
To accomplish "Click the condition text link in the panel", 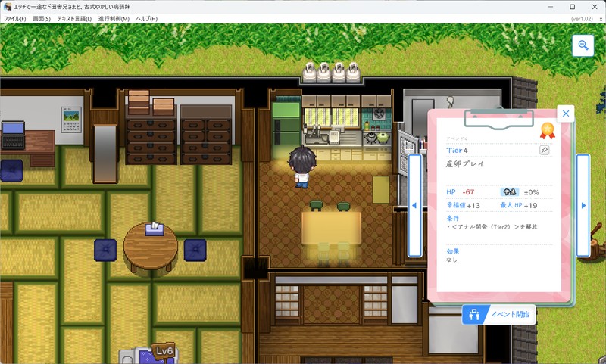I will [x=493, y=226].
